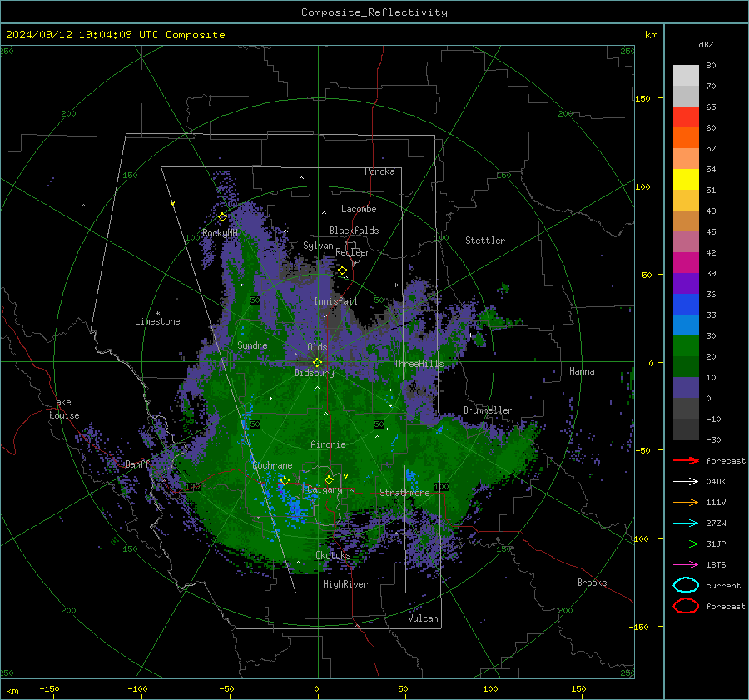Click yellow diamond marker at radar center near Didsbury

tap(318, 363)
